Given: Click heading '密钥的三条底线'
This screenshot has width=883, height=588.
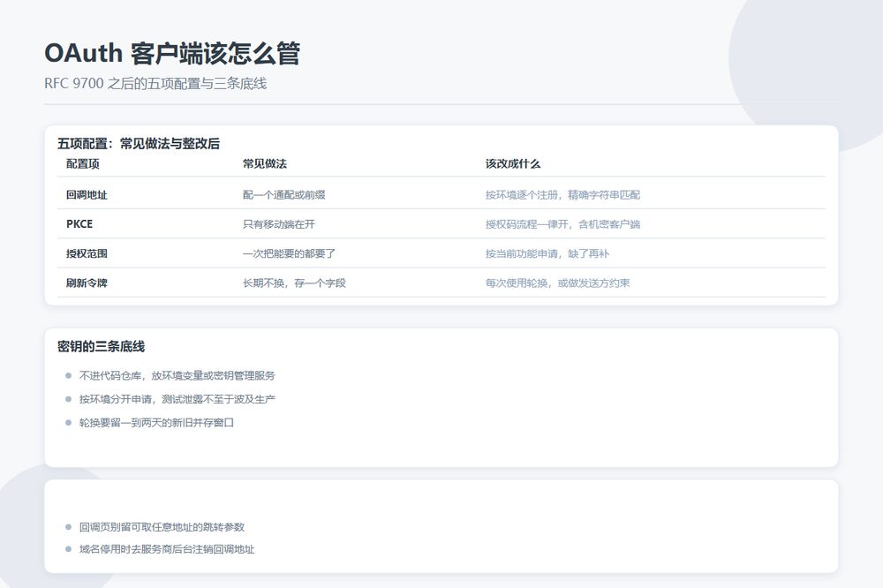Looking at the screenshot, I should [x=102, y=346].
